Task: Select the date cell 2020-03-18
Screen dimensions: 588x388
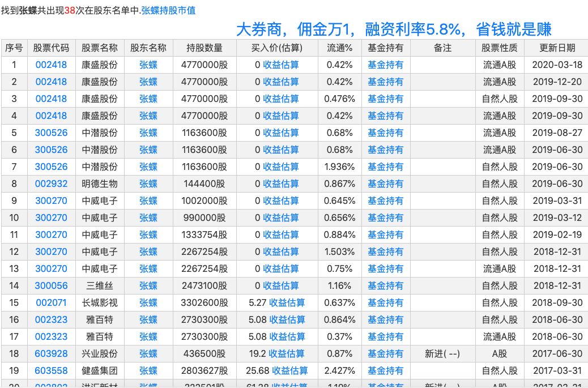Action: point(557,65)
